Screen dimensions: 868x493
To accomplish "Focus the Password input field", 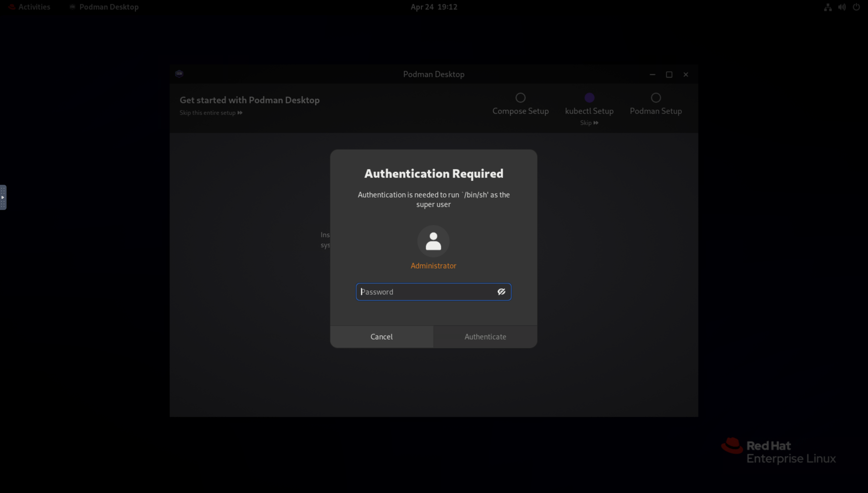I will tap(433, 292).
